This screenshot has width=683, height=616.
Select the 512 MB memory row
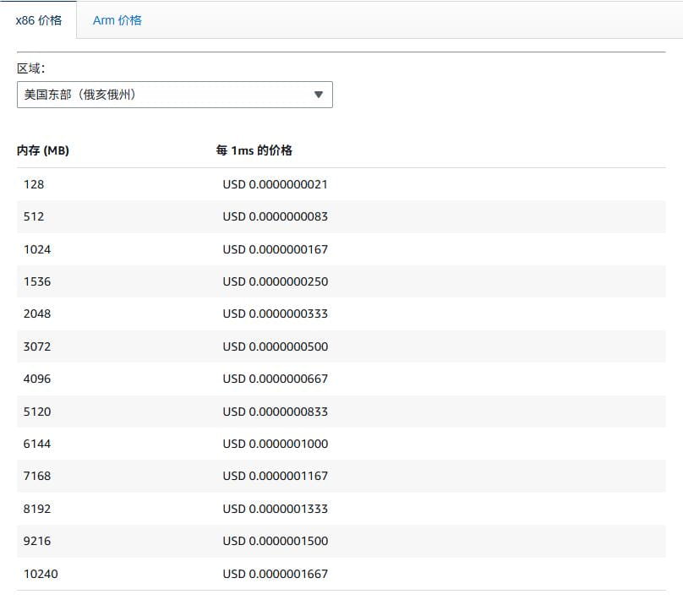36,216
